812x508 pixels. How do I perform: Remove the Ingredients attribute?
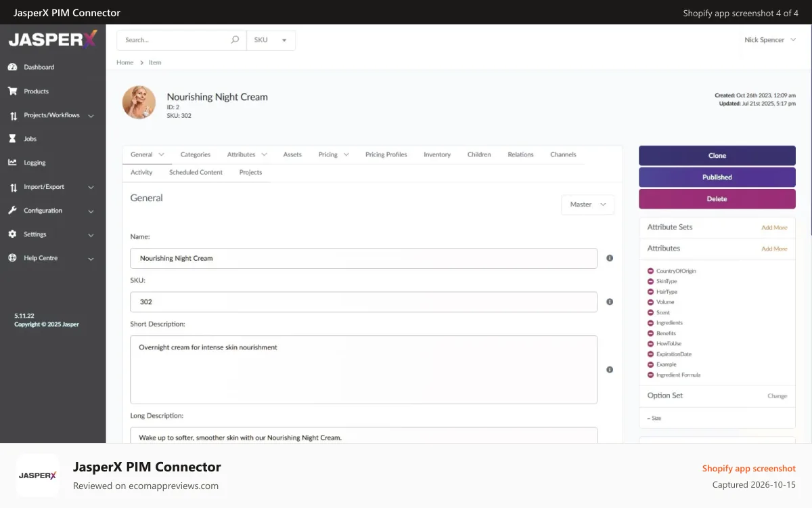[650, 323]
